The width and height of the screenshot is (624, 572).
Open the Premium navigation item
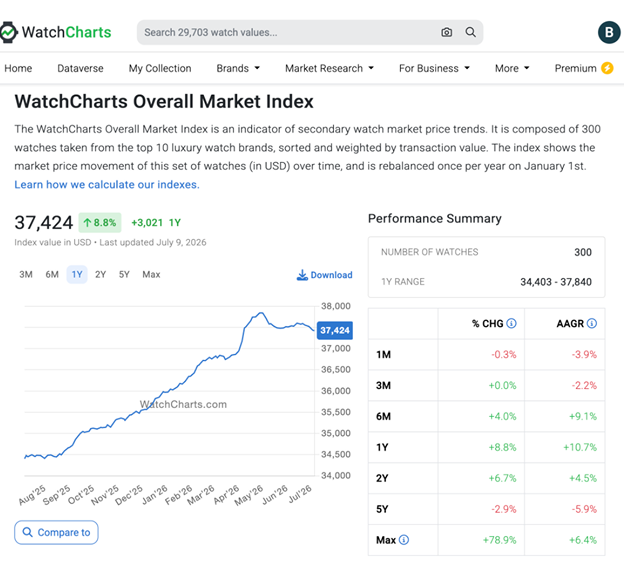(x=584, y=68)
